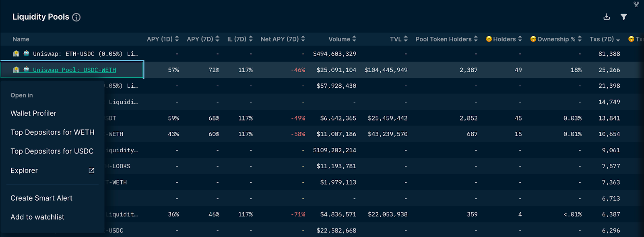Click the Txs value 25,266
The width and height of the screenshot is (644, 237).
609,70
